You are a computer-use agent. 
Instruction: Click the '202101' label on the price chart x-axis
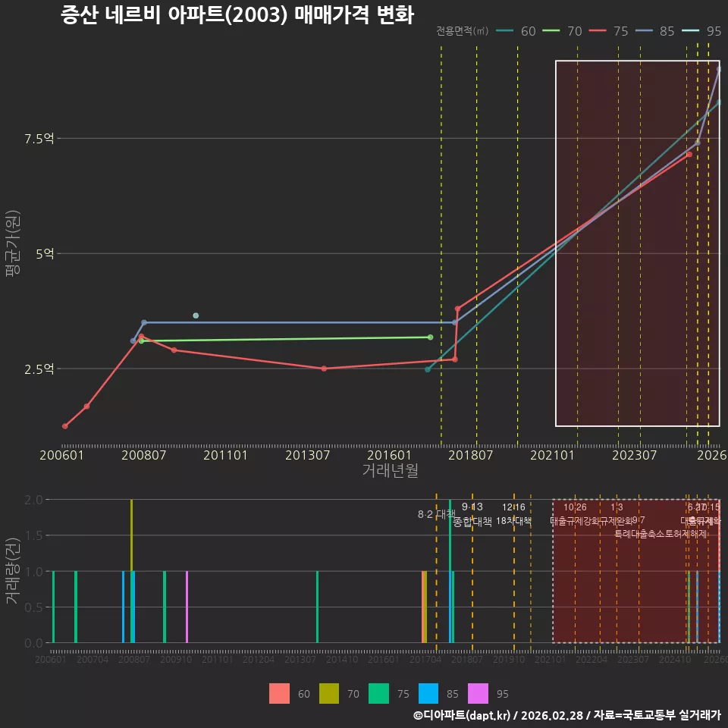coord(553,455)
